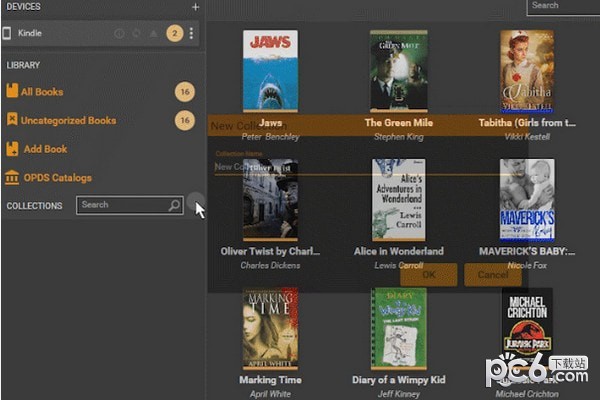This screenshot has width=600, height=400.
Task: Click author name 'Vikki Kestell'
Action: point(527,137)
